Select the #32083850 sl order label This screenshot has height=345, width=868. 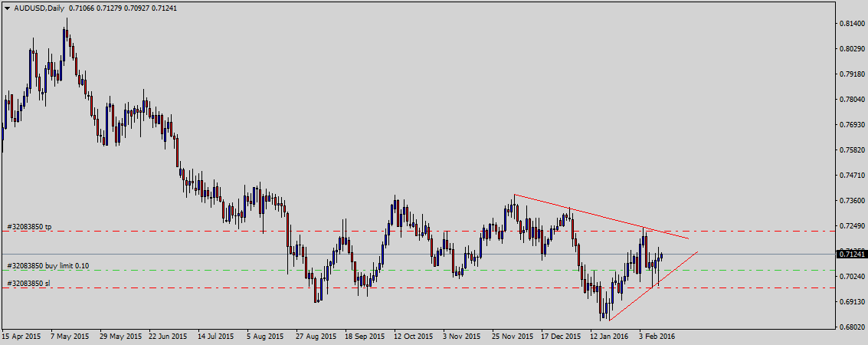(28, 284)
